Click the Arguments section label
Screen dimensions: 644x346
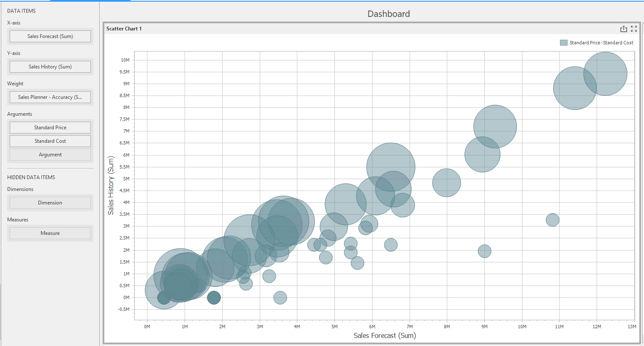(x=19, y=114)
